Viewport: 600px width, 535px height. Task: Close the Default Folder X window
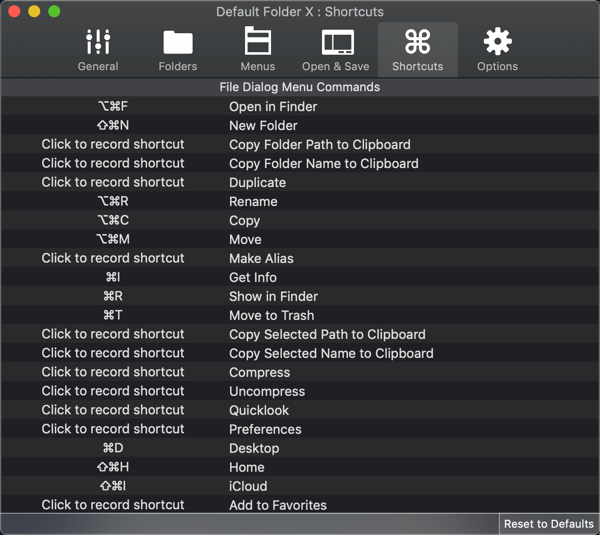point(14,11)
